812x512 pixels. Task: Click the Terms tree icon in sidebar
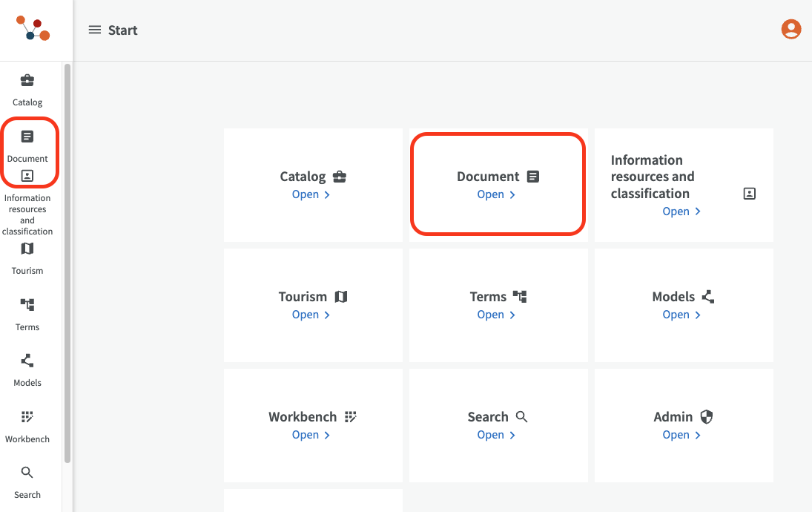(x=27, y=305)
